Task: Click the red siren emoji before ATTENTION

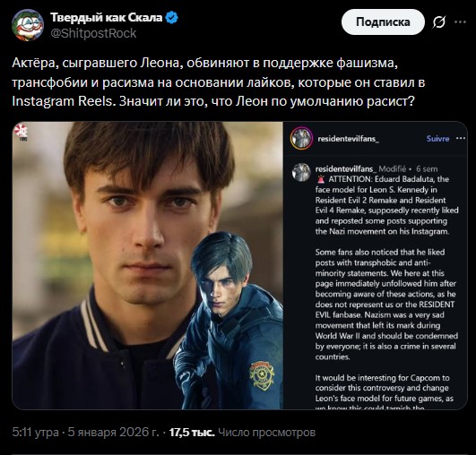Action: 321,179
